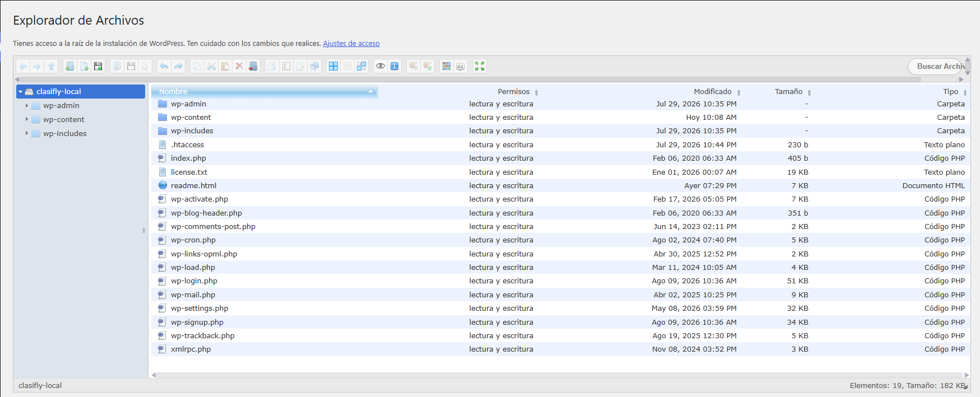Sort by the Tipo column header
Viewport: 980px width, 397px height.
[950, 91]
